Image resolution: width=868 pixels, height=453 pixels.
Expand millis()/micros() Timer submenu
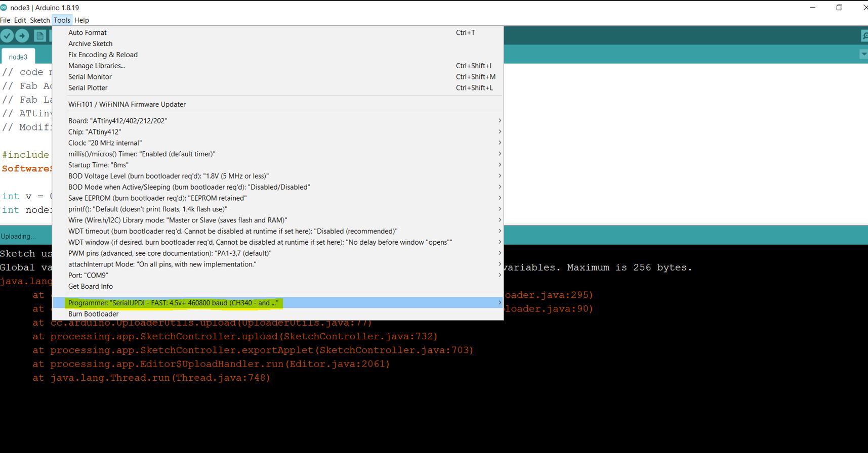pos(278,154)
